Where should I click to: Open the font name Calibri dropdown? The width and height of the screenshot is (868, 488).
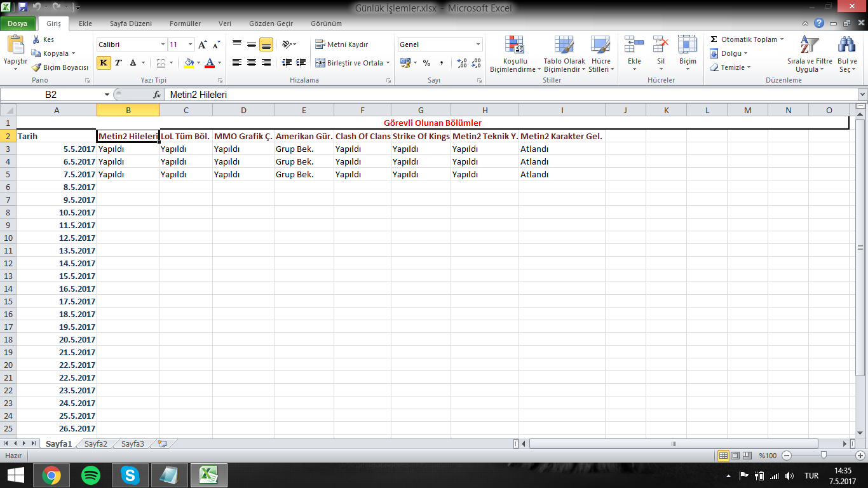point(163,44)
